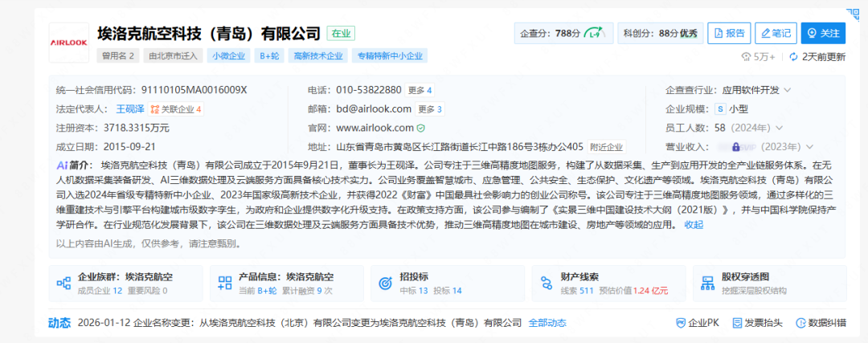Click the 股权穿透图 structure icon
The height and width of the screenshot is (343, 868).
[707, 284]
